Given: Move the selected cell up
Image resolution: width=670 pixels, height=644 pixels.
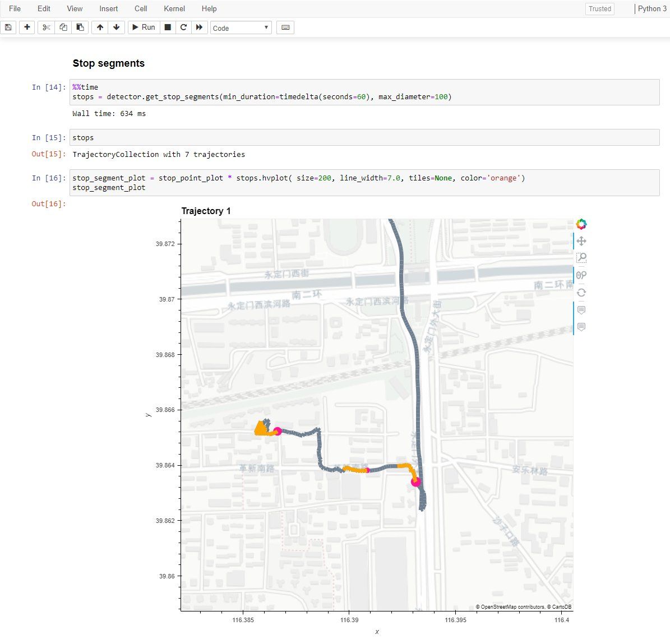Looking at the screenshot, I should 100,27.
